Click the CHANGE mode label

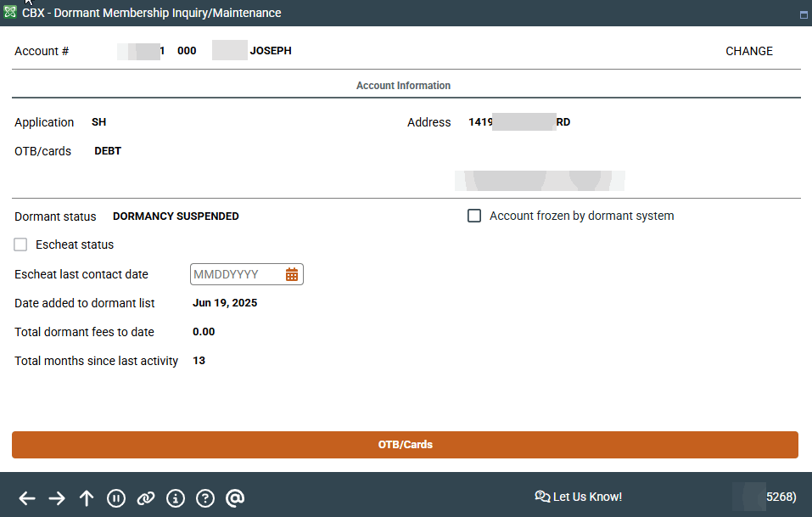pos(748,51)
